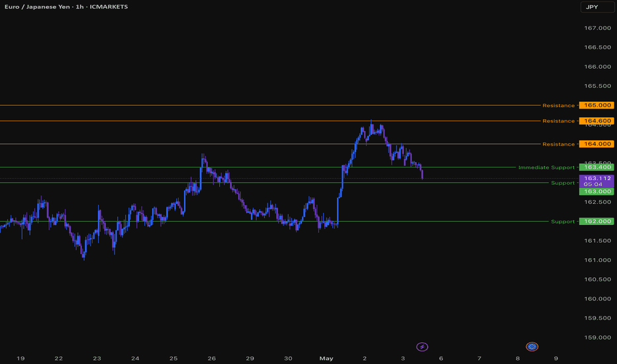
Task: Click the current price 163.112 label
Action: [x=596, y=181]
